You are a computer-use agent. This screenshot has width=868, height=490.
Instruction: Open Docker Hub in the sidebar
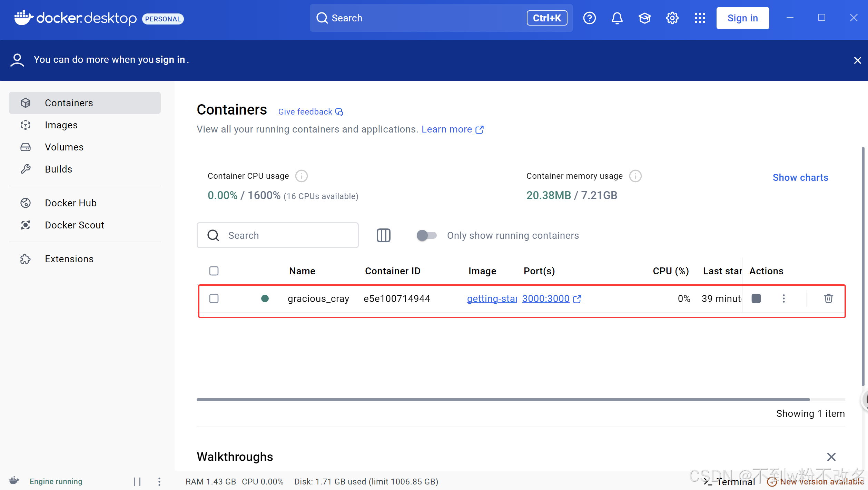click(x=85, y=203)
